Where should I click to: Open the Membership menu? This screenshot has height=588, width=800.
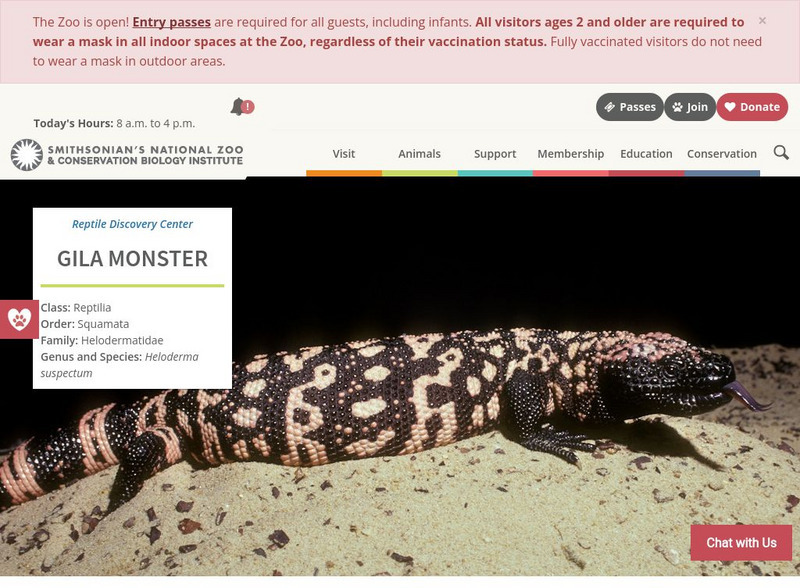coord(570,154)
